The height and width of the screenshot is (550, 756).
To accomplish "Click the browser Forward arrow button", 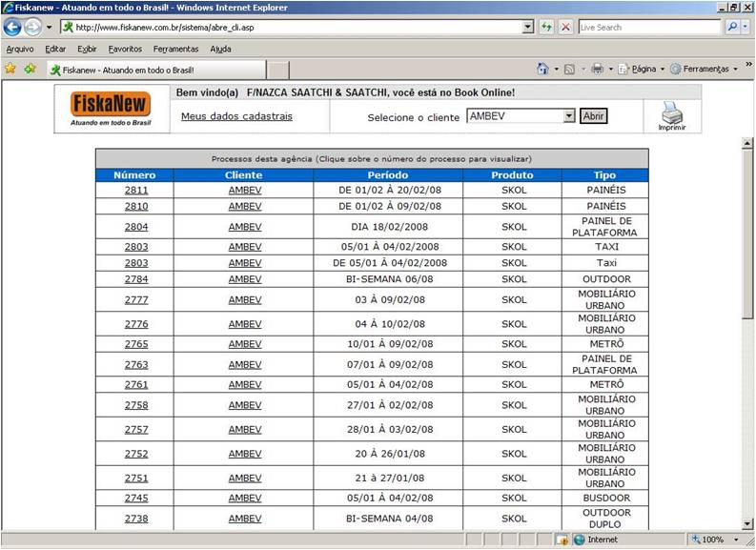I will coord(32,27).
